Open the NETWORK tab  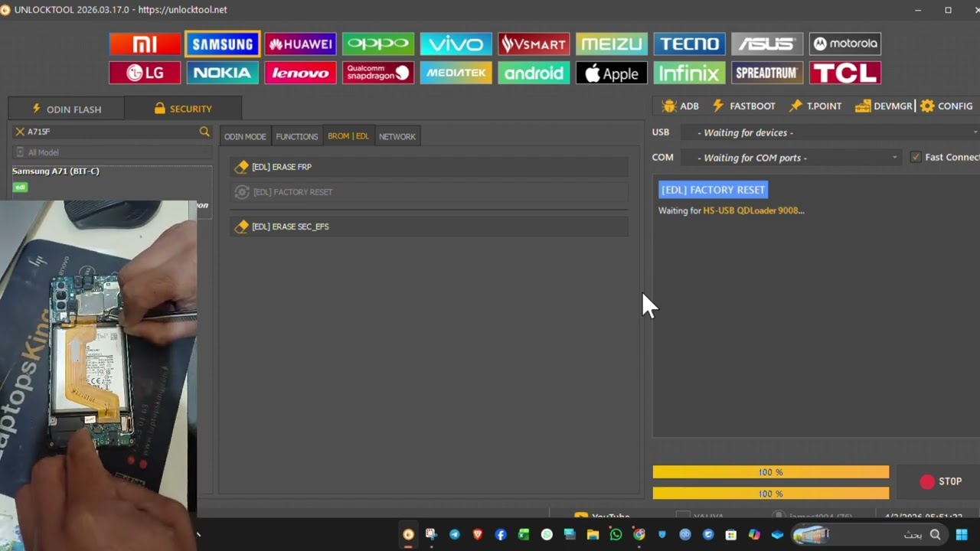pos(397,136)
